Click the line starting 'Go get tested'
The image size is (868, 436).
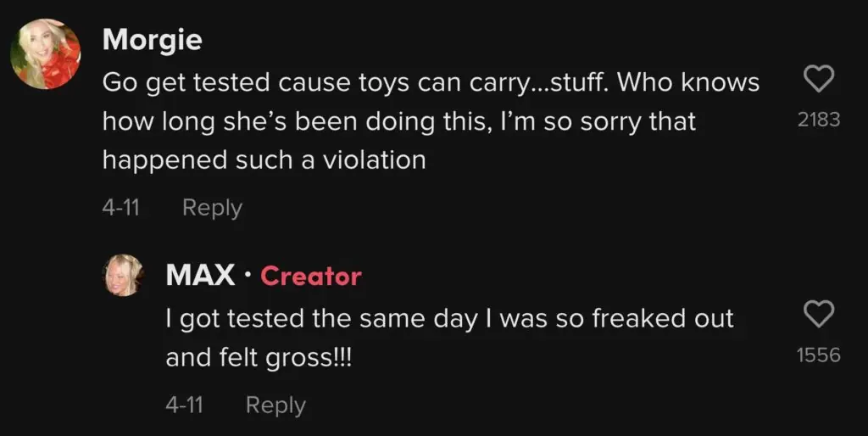[431, 82]
